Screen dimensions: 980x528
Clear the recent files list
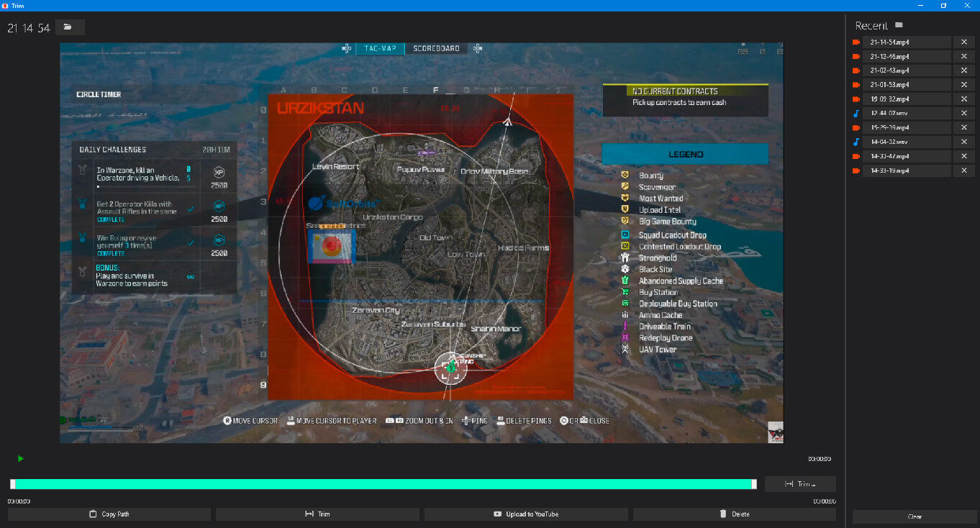coord(915,516)
